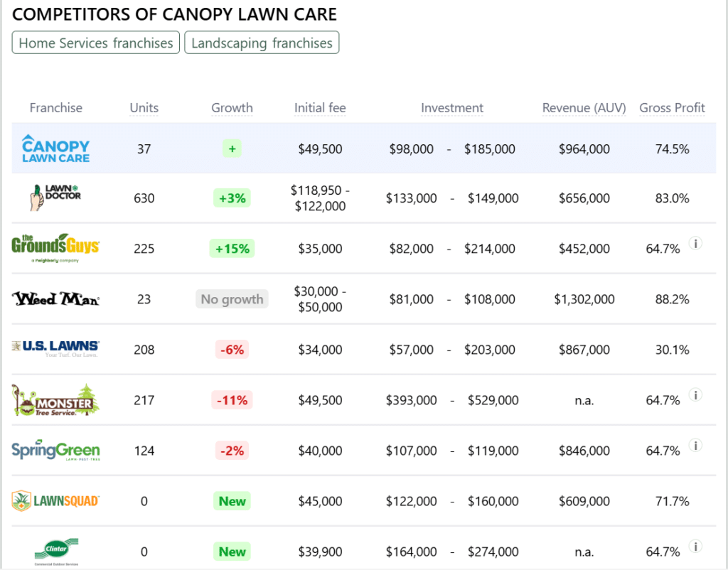Click the $35,000 initial fee value
Viewport: 728px width, 570px height.
pyautogui.click(x=320, y=249)
